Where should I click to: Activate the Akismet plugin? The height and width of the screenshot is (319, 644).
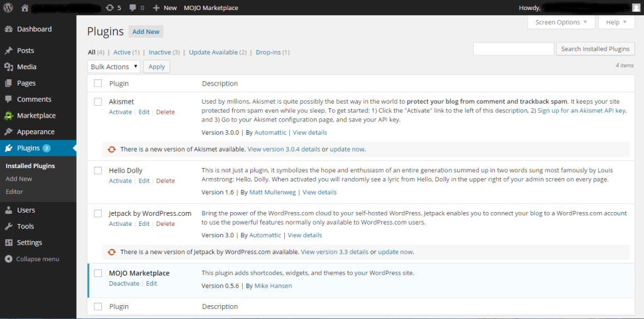(x=120, y=112)
